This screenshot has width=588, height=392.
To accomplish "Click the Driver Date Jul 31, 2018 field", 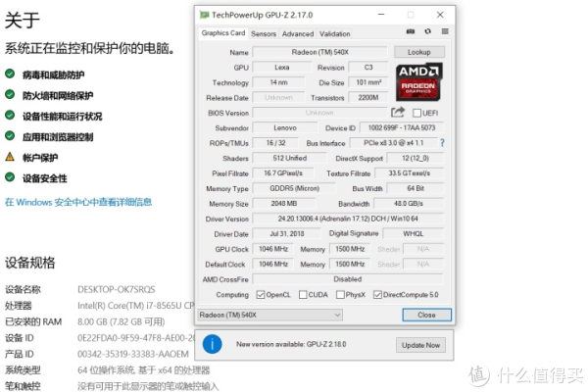I will [x=287, y=233].
